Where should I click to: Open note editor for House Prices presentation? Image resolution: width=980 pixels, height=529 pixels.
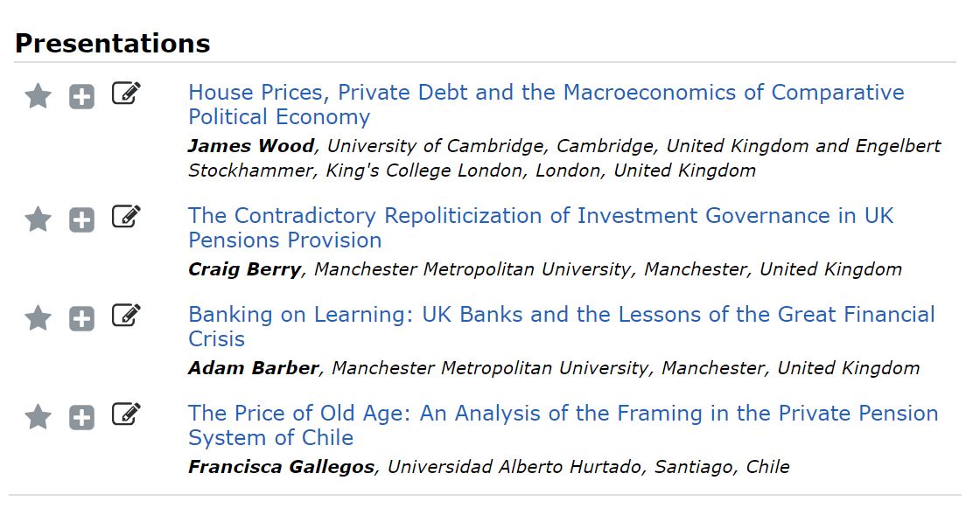126,94
